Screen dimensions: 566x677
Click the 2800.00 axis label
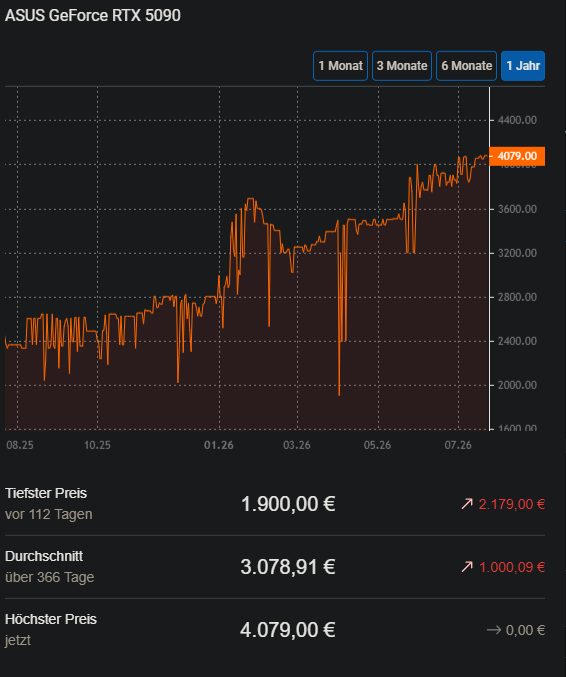[x=517, y=297]
